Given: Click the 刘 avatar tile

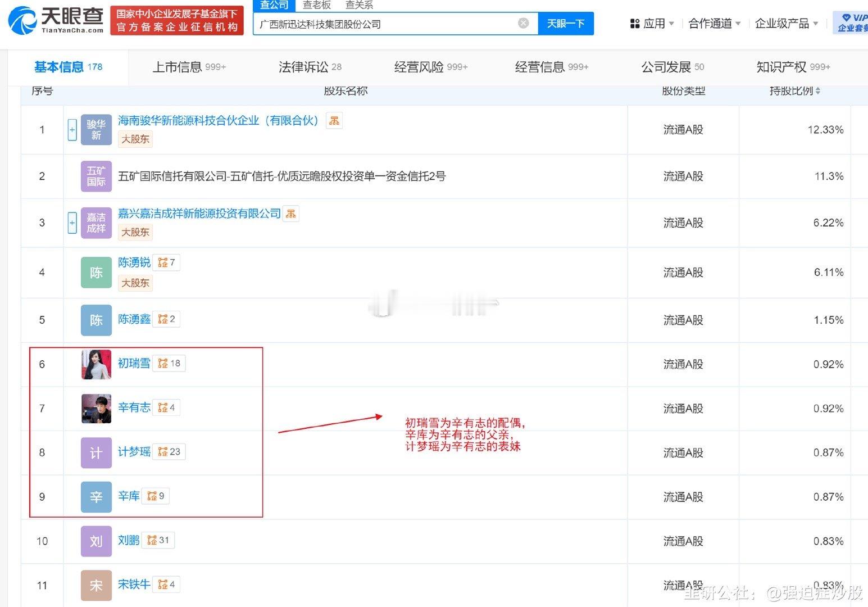Looking at the screenshot, I should (96, 541).
